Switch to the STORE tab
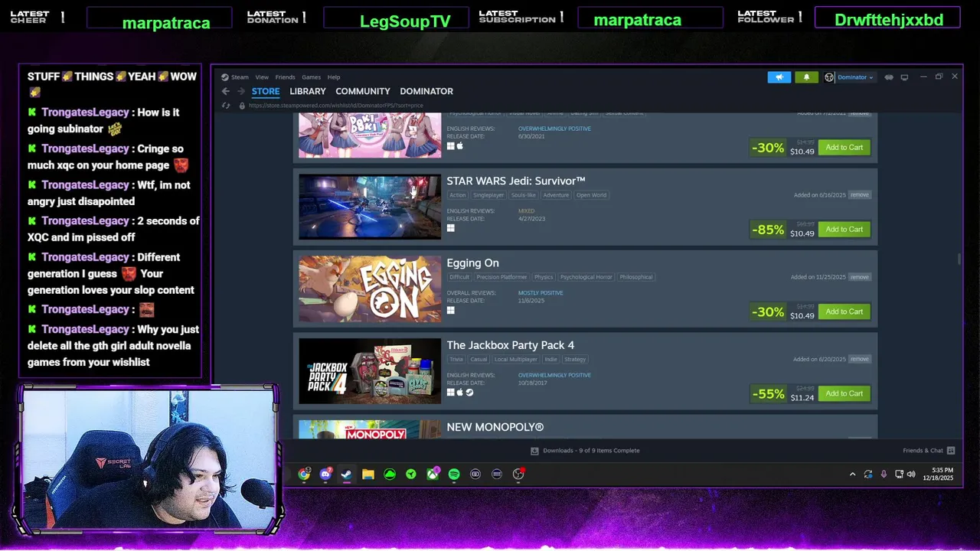980x551 pixels. pyautogui.click(x=266, y=91)
